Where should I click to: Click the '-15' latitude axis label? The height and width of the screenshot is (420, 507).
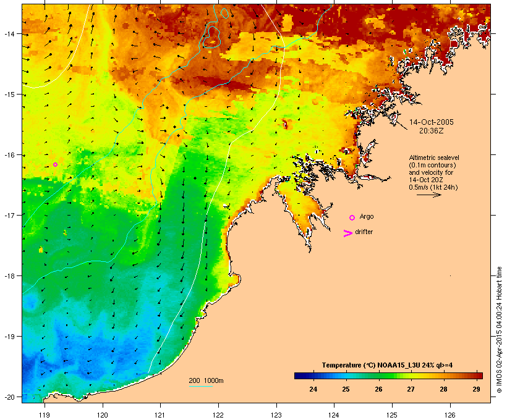click(9, 94)
